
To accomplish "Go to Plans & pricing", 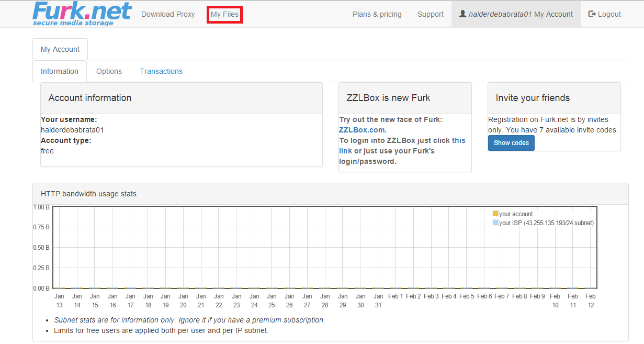I will 377,14.
